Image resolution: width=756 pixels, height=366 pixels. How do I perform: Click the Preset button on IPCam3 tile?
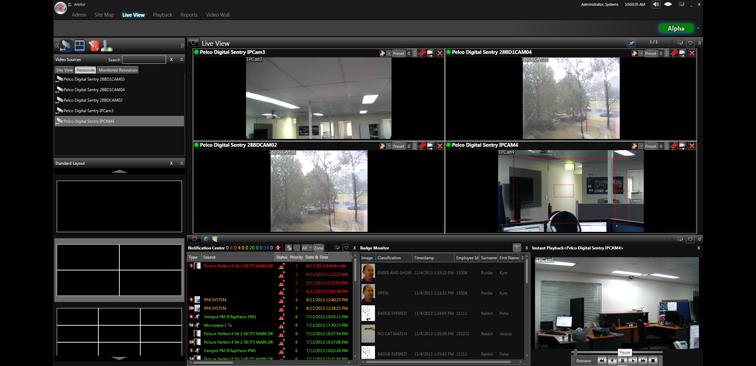pyautogui.click(x=398, y=53)
